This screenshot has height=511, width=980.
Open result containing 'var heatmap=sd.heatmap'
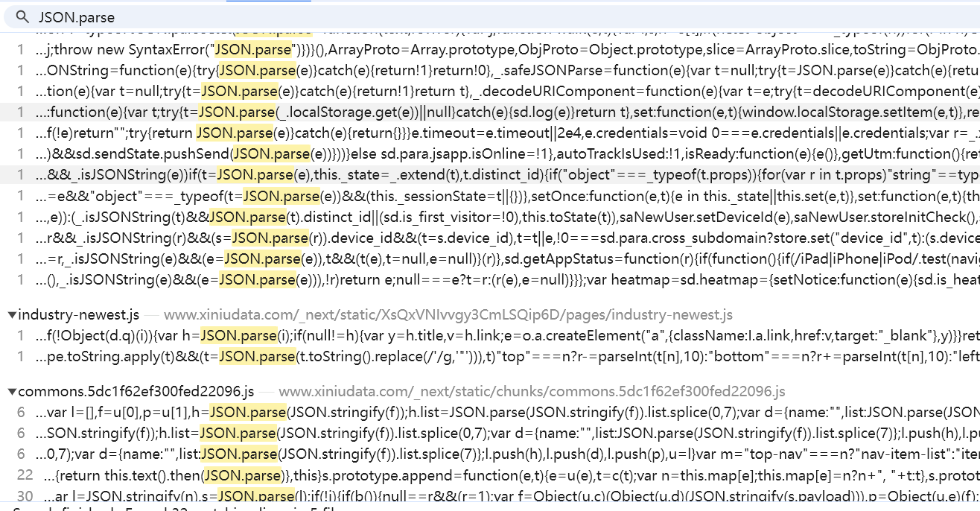[x=490, y=279]
